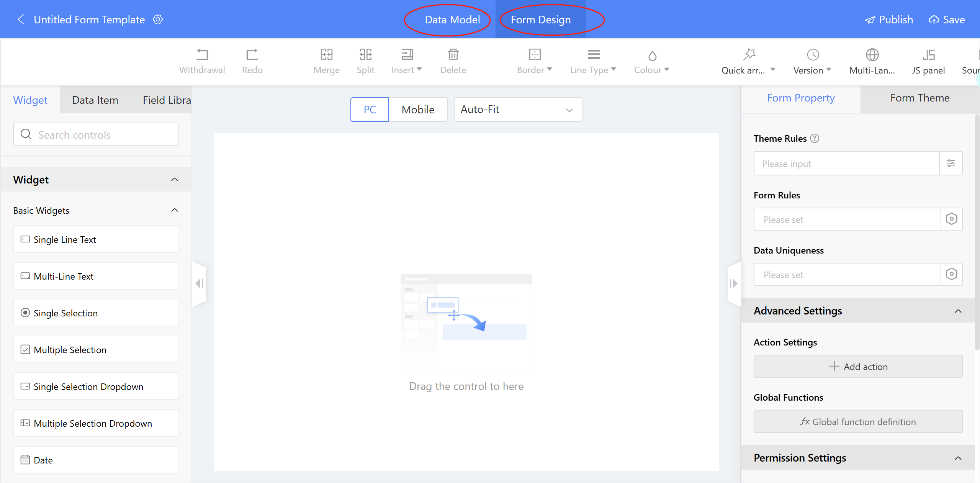The height and width of the screenshot is (483, 980).
Task: Open the Auto-Fit size dropdown
Action: 517,110
